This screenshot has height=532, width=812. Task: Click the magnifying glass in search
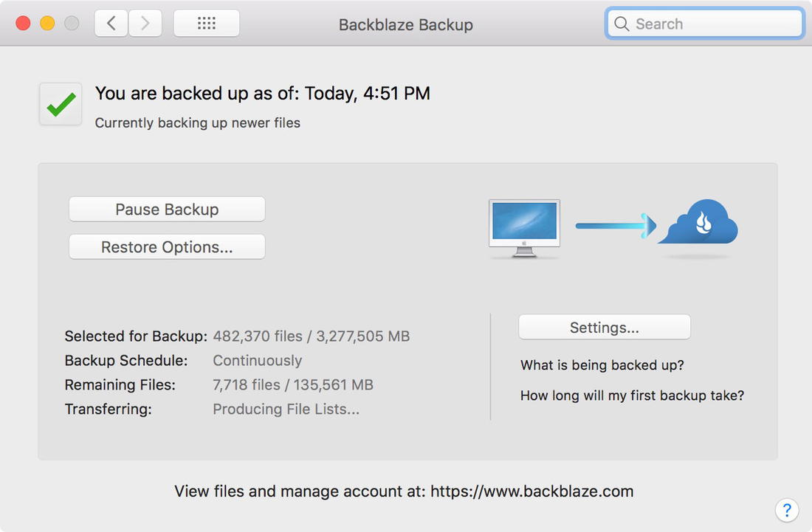coord(622,24)
